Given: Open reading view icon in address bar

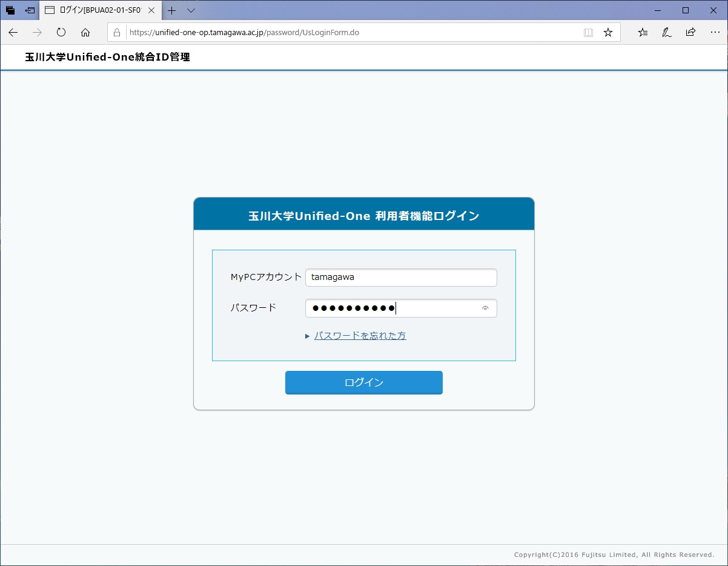Looking at the screenshot, I should coord(588,32).
